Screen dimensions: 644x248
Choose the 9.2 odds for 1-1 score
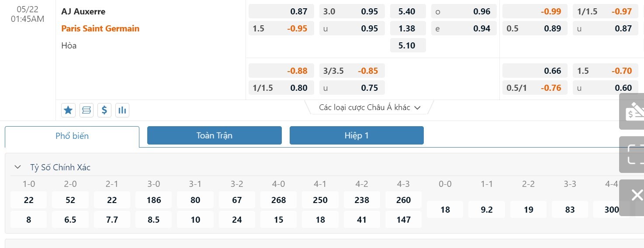(x=487, y=210)
